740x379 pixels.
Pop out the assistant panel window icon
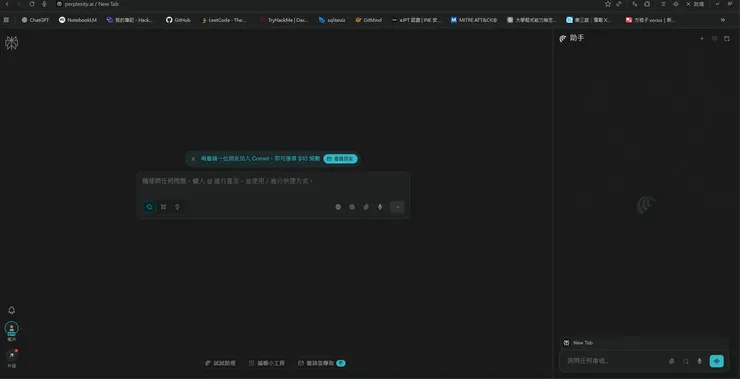(x=727, y=39)
